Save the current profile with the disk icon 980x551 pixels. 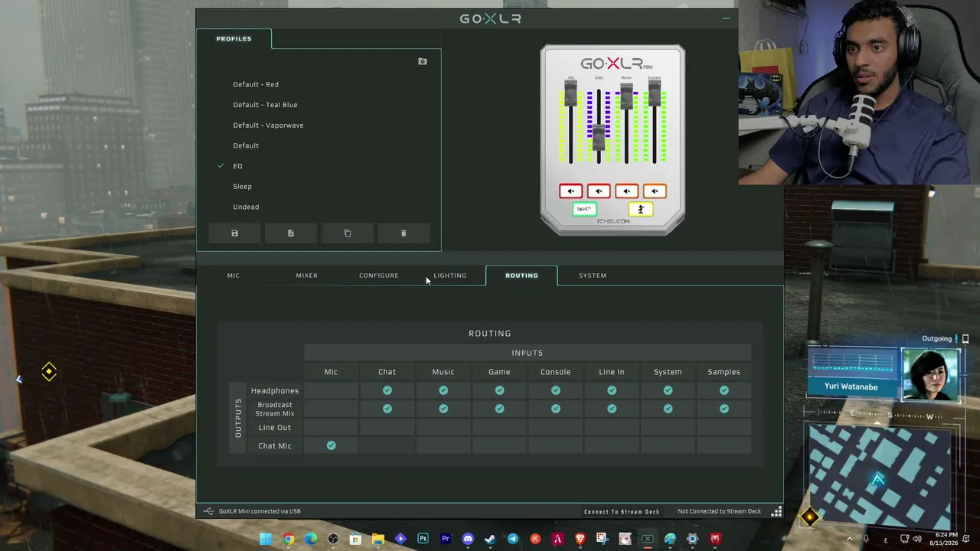234,233
